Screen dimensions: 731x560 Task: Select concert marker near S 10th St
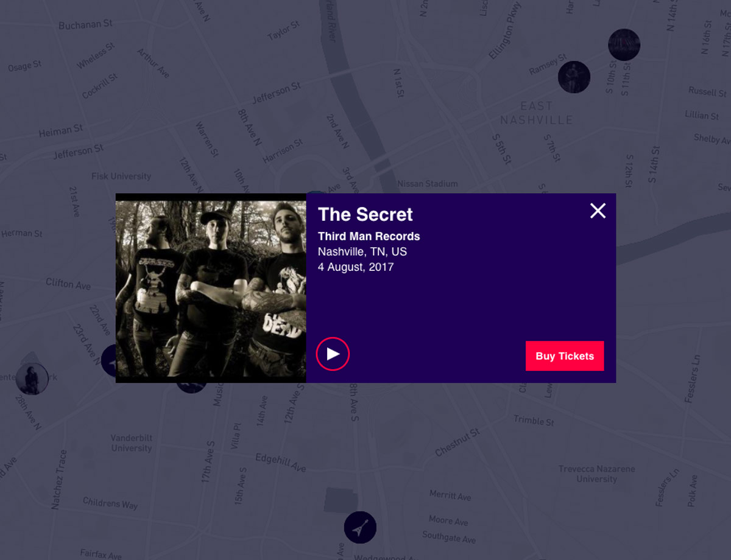click(x=624, y=44)
